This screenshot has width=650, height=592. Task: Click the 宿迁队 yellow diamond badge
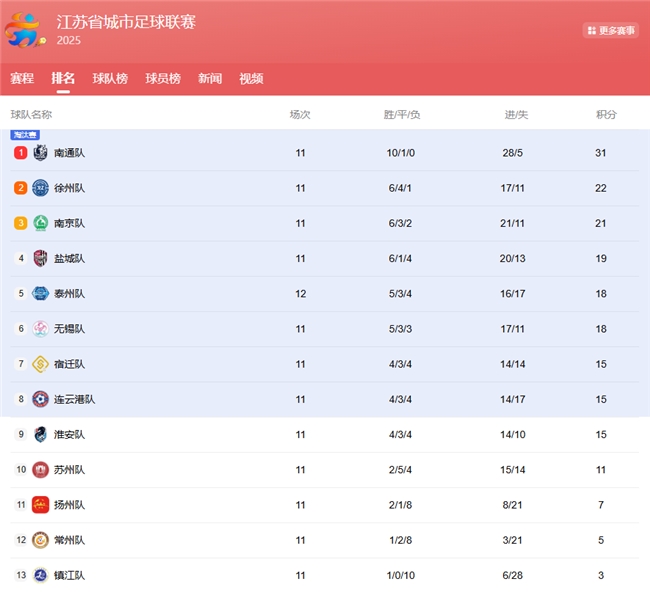40,364
